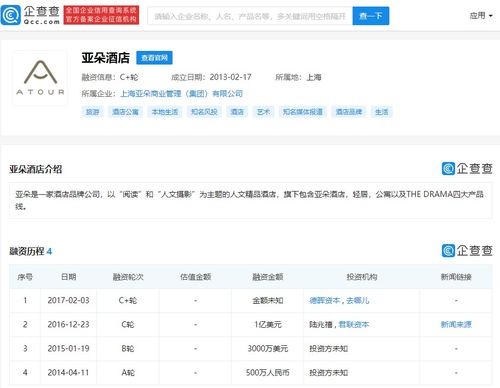Select the 生活 tag
Viewport: 500px width, 388px height.
pyautogui.click(x=382, y=112)
